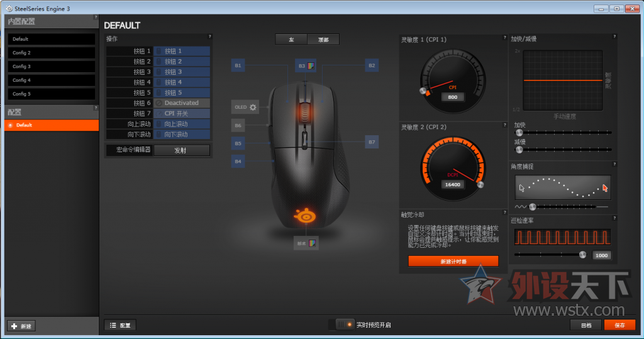Click the B5 button label
This screenshot has height=339, width=644.
click(x=238, y=143)
